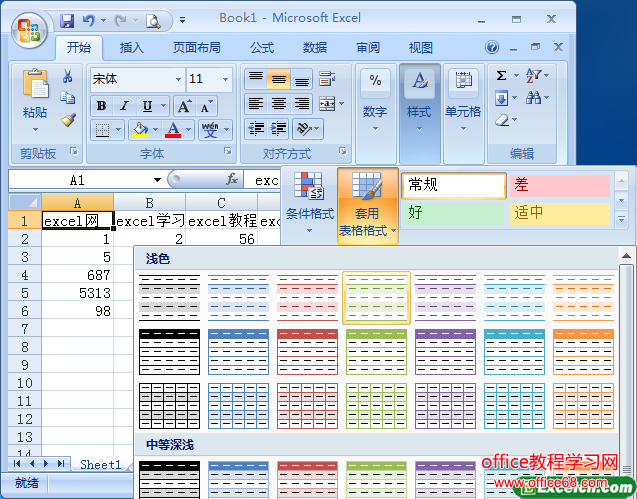Click the insert function fx icon

pyautogui.click(x=232, y=179)
